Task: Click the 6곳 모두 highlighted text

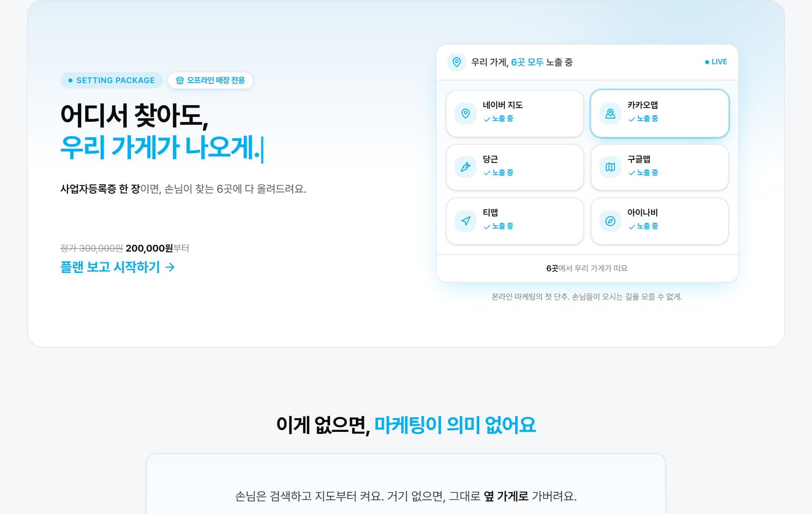Action: click(x=527, y=62)
